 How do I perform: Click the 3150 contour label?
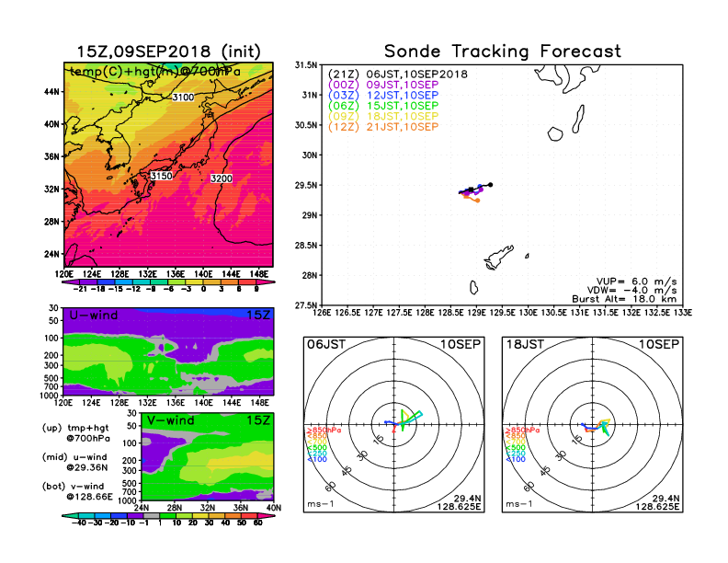(161, 176)
